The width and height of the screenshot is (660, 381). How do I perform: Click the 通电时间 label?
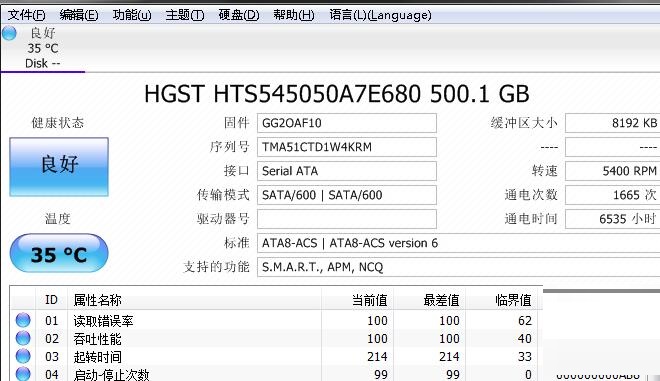[x=531, y=219]
